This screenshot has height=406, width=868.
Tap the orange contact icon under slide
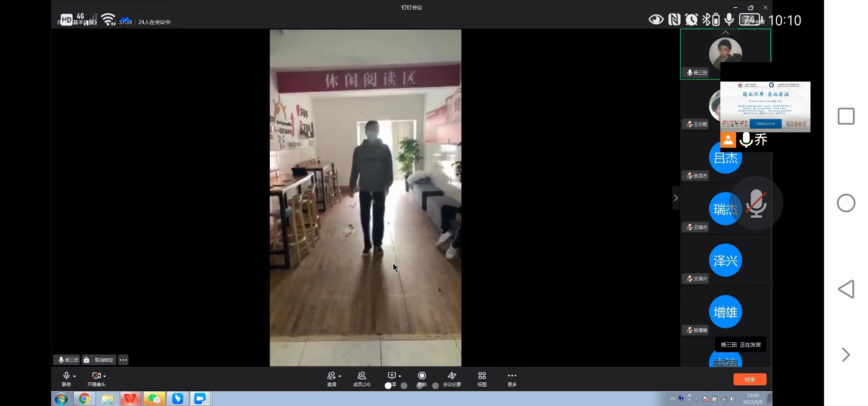(x=728, y=140)
